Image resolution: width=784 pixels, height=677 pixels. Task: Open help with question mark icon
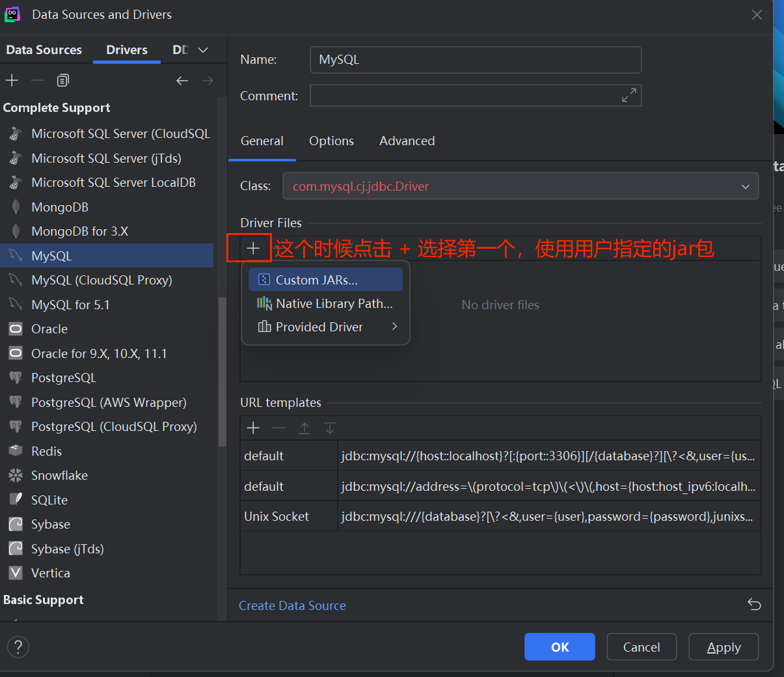pos(18,647)
